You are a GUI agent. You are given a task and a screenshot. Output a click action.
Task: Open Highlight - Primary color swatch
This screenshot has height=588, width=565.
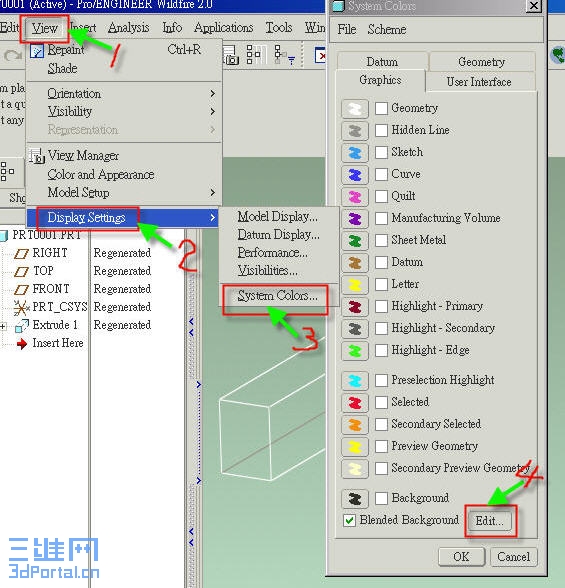tap(355, 307)
